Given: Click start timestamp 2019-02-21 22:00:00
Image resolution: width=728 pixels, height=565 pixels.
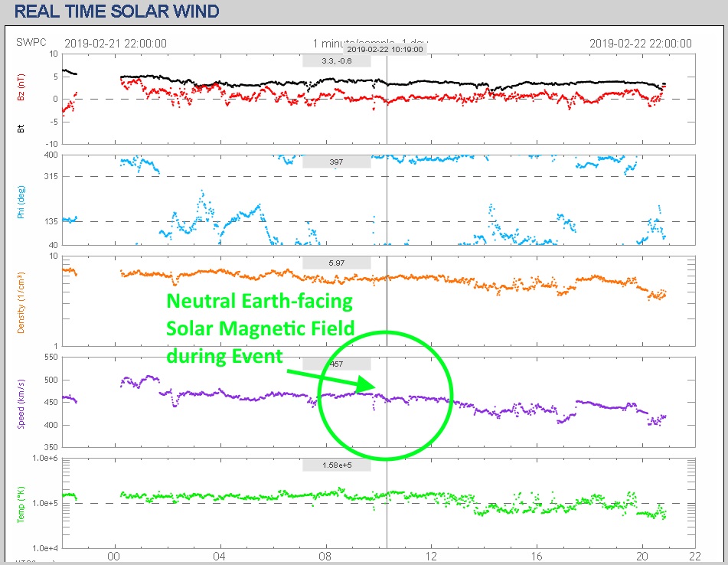Looking at the screenshot, I should coord(116,44).
